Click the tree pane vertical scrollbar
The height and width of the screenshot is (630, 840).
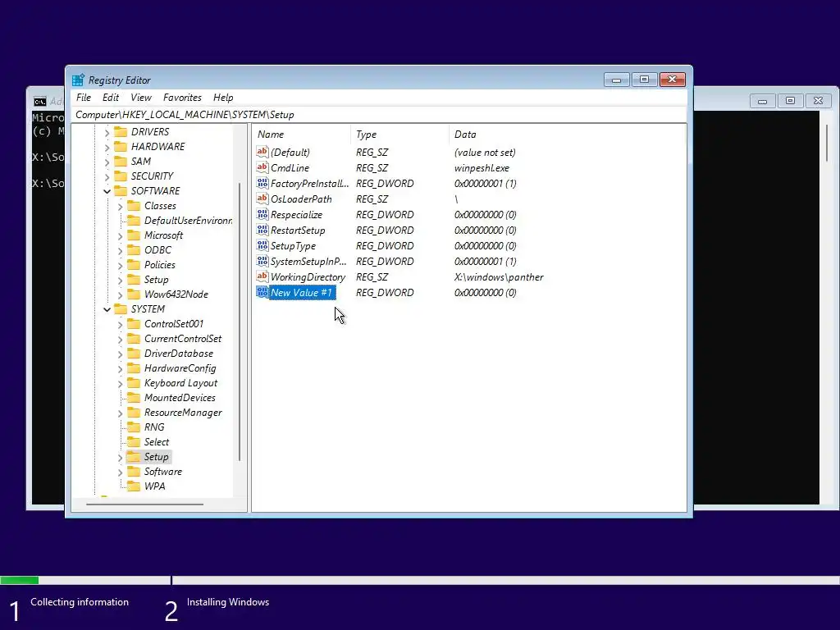coord(239,322)
